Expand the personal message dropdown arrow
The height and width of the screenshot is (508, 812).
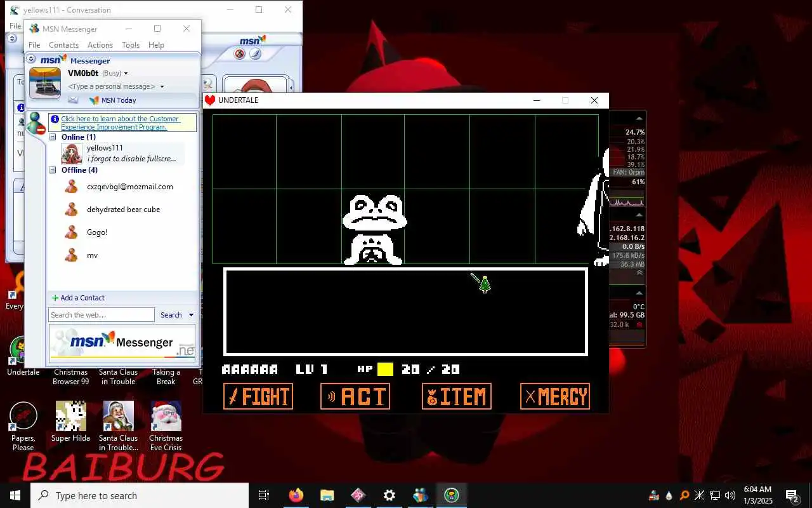pyautogui.click(x=162, y=86)
